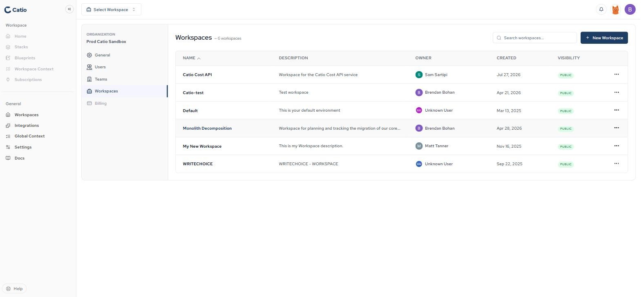Click 'Test workspace' description
644x297 pixels.
(x=293, y=92)
